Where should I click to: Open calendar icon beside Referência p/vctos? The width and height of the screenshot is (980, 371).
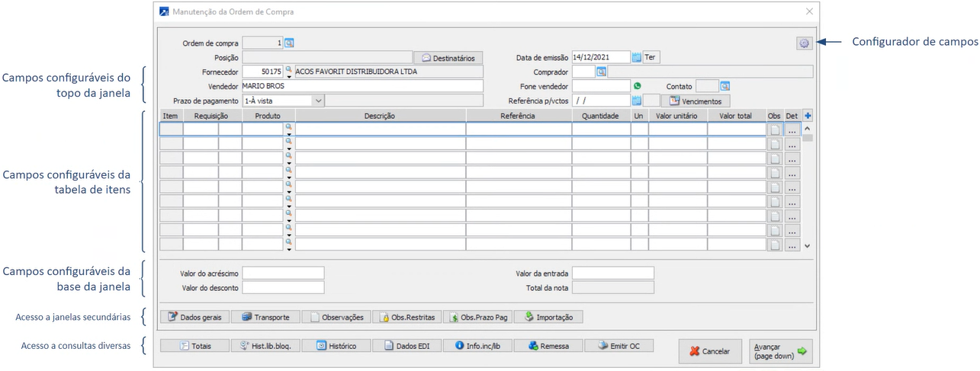(637, 101)
